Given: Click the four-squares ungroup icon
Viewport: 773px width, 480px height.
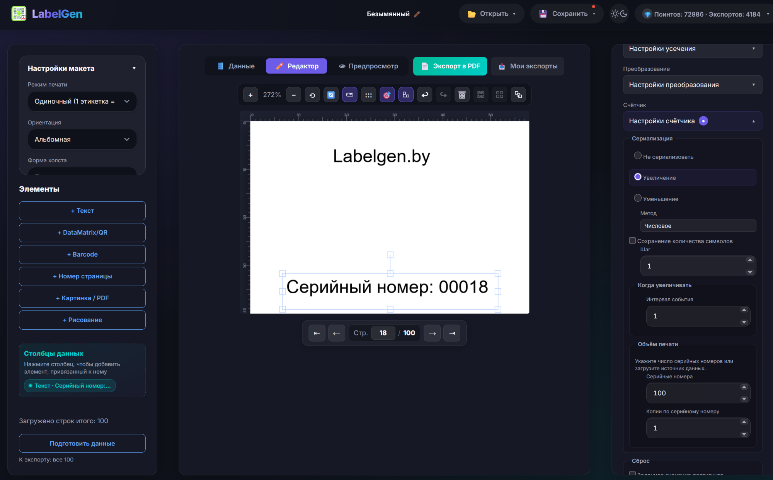Looking at the screenshot, I should tap(499, 95).
